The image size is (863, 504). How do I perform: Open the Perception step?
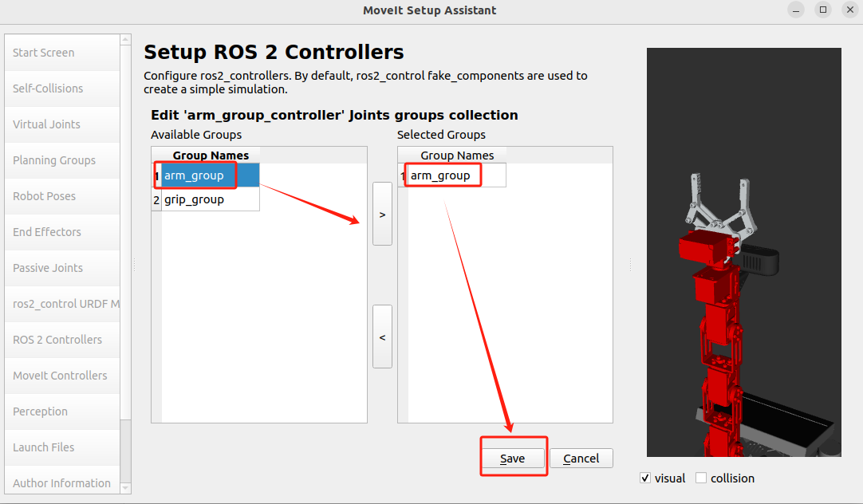click(x=62, y=411)
